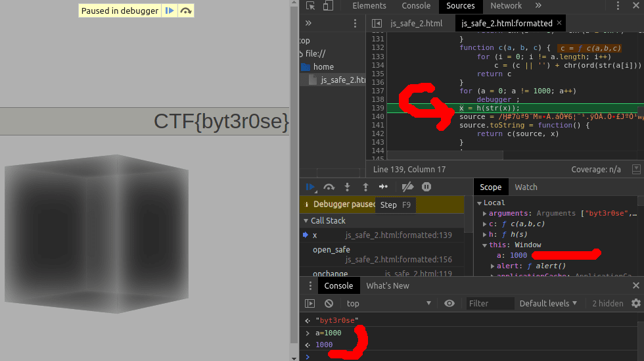Open the Elements tab

click(369, 6)
